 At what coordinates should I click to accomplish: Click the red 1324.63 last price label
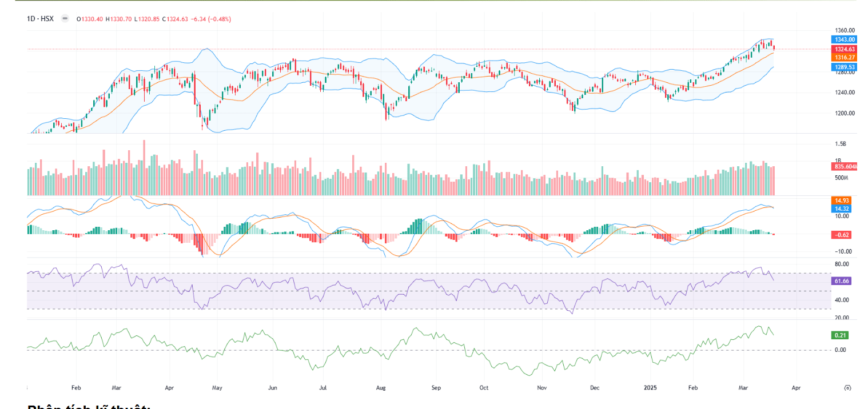click(x=843, y=49)
